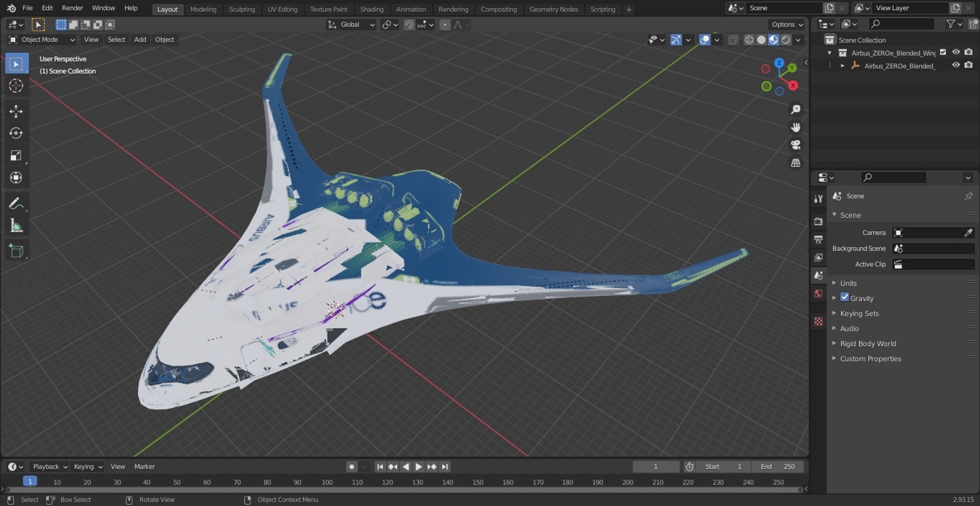Expand the Units panel
The width and height of the screenshot is (980, 506).
coord(848,283)
